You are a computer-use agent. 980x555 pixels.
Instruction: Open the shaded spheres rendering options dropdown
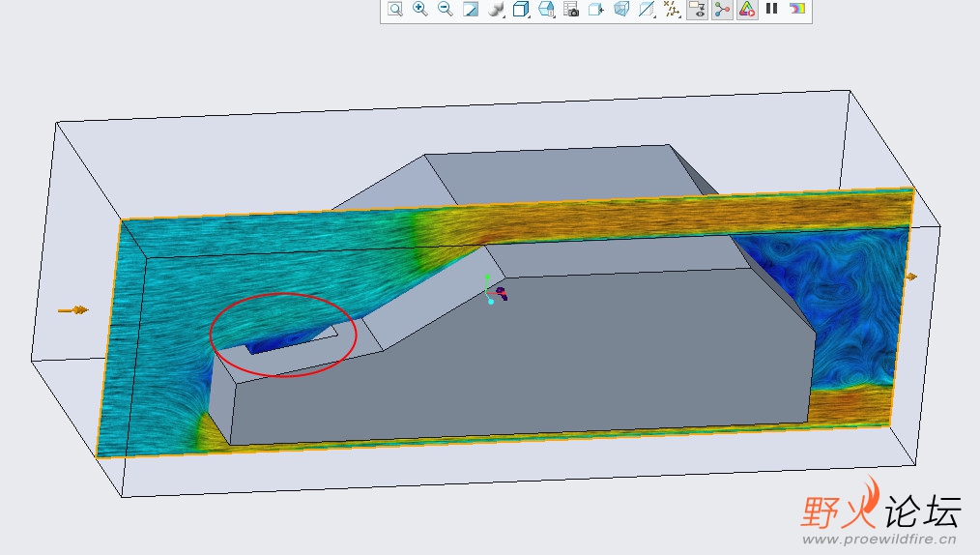point(496,9)
